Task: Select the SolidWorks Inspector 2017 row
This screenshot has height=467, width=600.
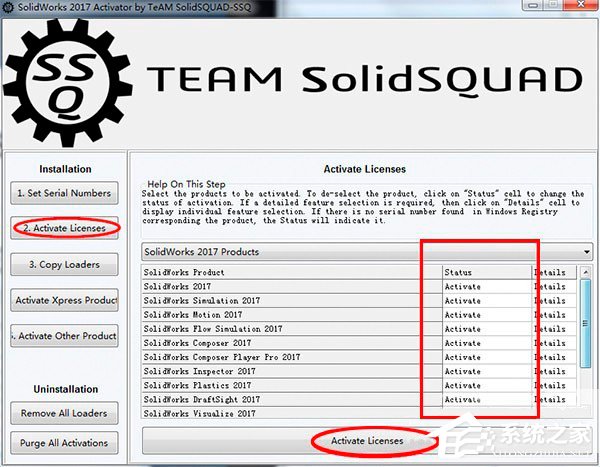Action: [292, 371]
